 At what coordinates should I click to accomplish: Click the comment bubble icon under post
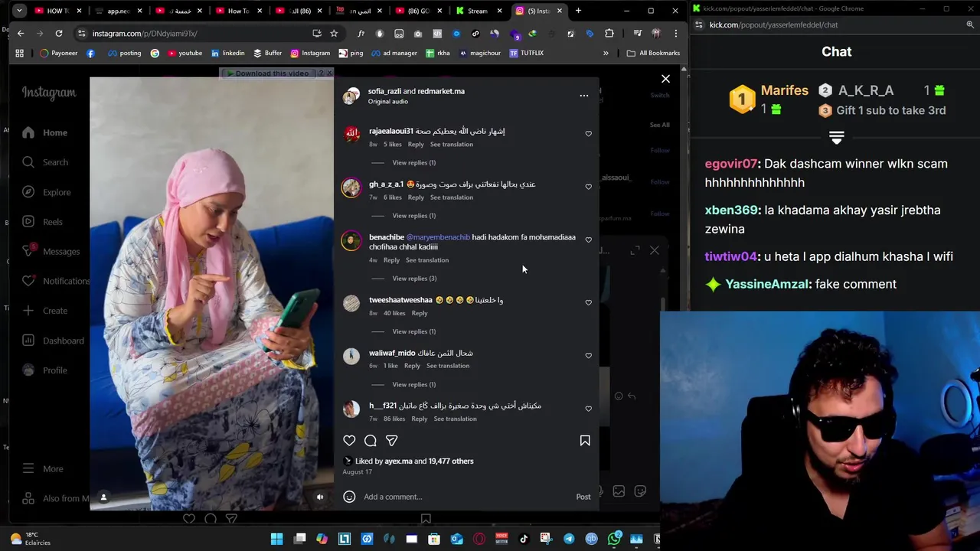click(x=371, y=441)
